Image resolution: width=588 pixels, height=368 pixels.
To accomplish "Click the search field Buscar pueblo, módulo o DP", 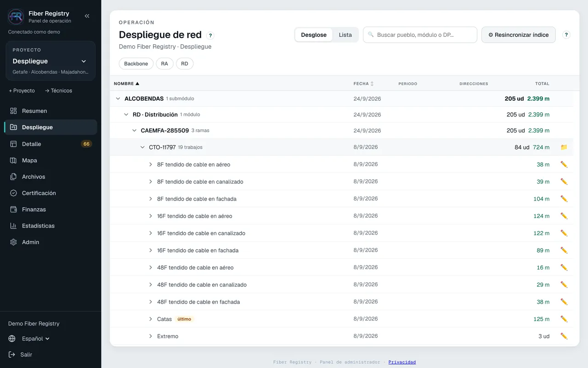I will pos(420,35).
